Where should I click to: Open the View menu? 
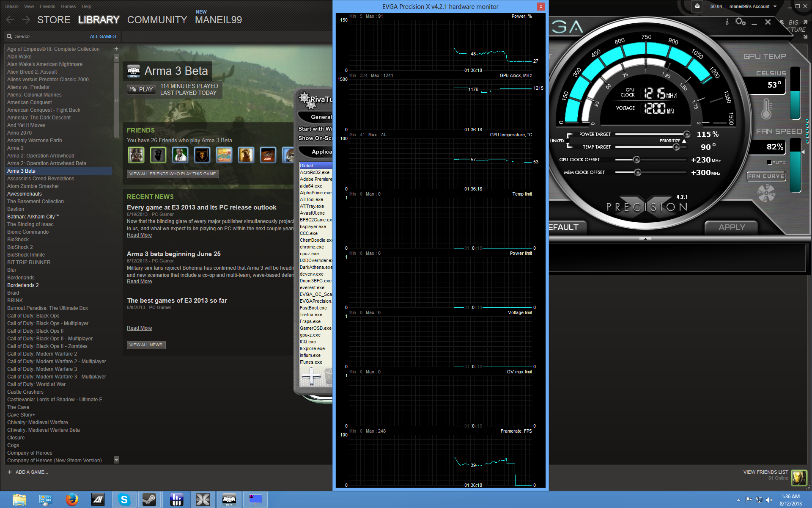pos(29,6)
